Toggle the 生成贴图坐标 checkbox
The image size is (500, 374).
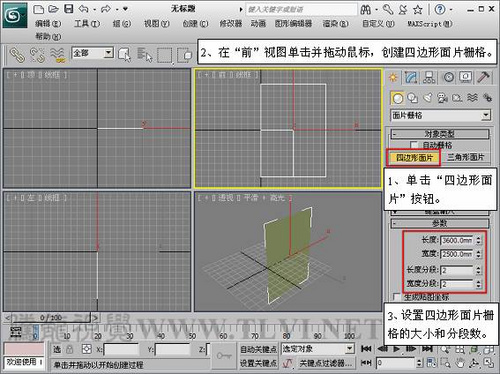(396, 297)
